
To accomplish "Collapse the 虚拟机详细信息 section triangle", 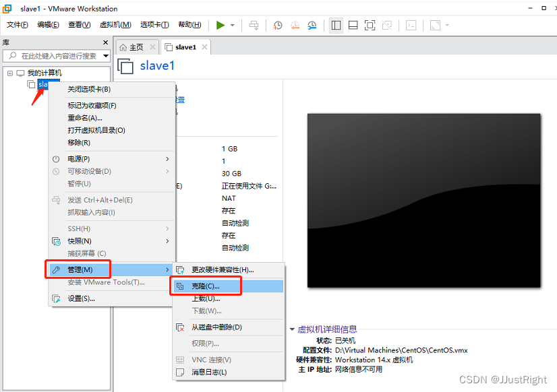I will pyautogui.click(x=292, y=329).
